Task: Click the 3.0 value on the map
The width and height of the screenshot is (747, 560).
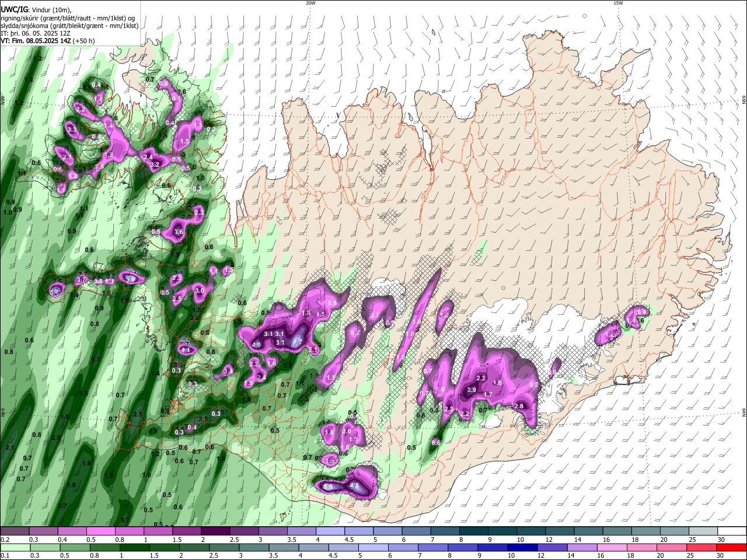Action: pyautogui.click(x=199, y=290)
